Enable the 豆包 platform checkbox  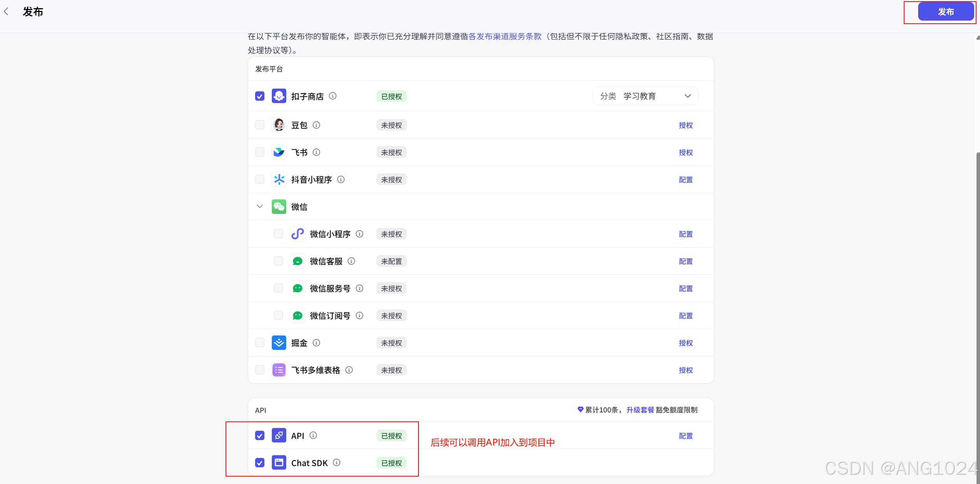(x=260, y=125)
